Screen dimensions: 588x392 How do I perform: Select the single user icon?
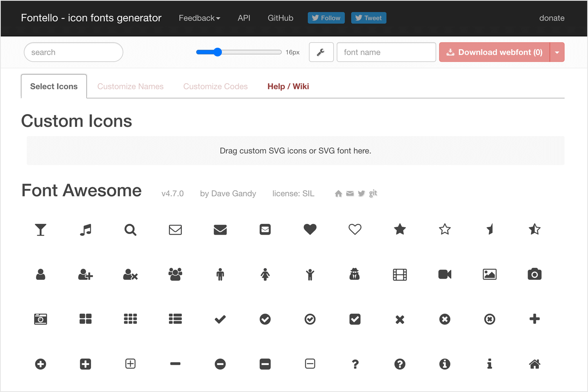[x=41, y=274]
